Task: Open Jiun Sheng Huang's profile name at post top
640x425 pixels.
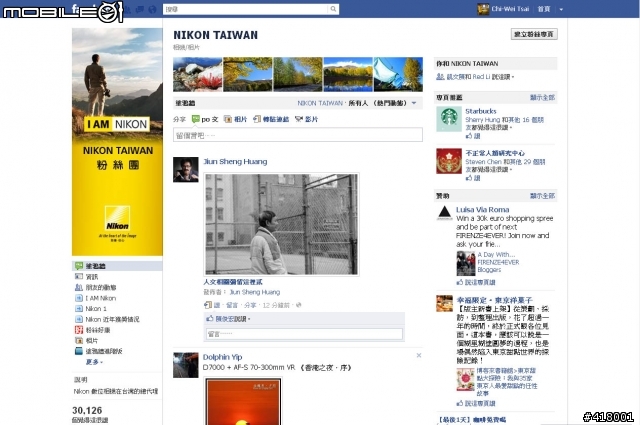Action: click(x=235, y=161)
